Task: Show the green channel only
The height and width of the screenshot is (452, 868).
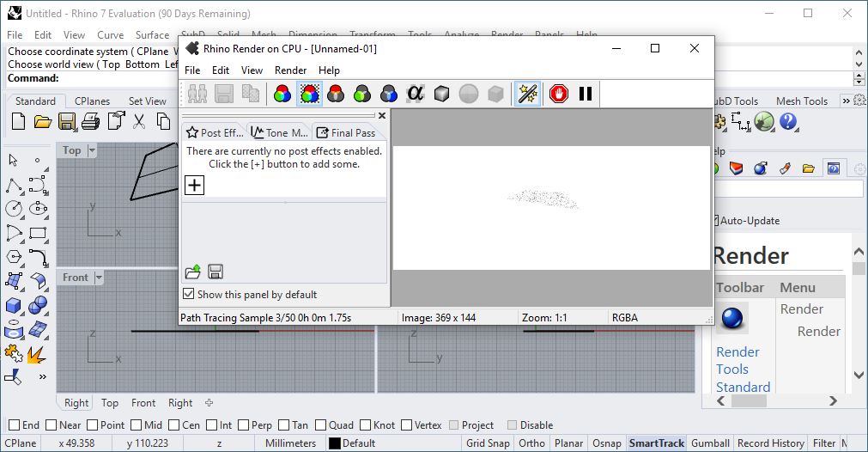Action: [x=362, y=94]
